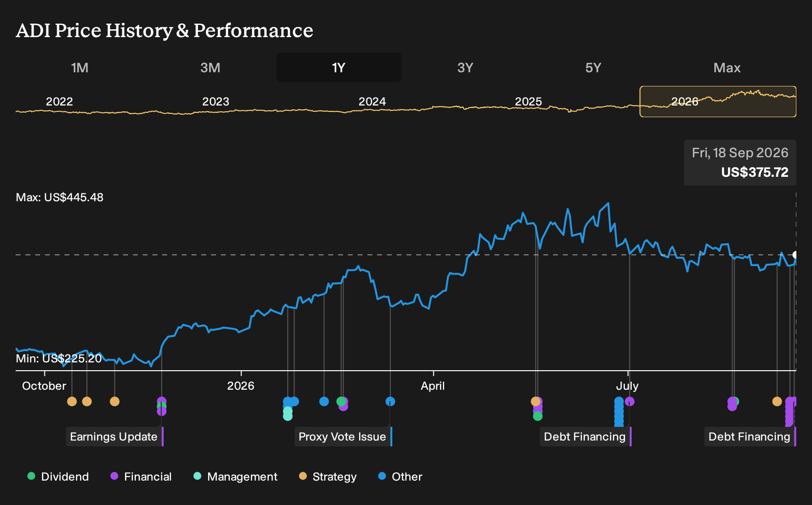Open the rightmost Debt Financing label
This screenshot has width=812, height=505.
tap(749, 437)
